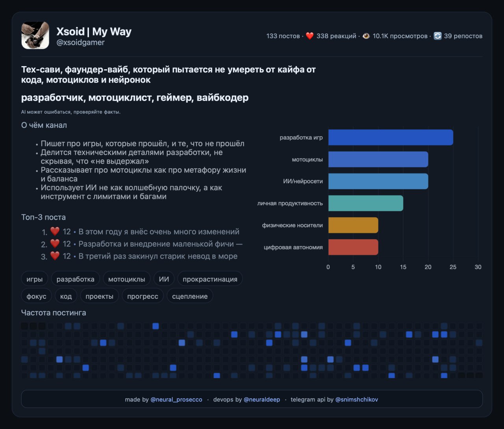The height and width of the screenshot is (429, 504).
Task: Choose the "ИИ" tag chip
Action: pyautogui.click(x=164, y=279)
